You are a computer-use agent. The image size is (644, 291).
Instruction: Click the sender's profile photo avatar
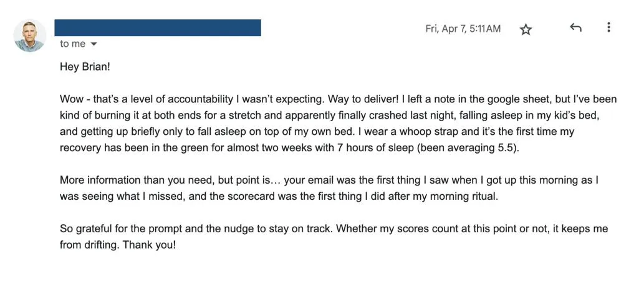coord(29,35)
